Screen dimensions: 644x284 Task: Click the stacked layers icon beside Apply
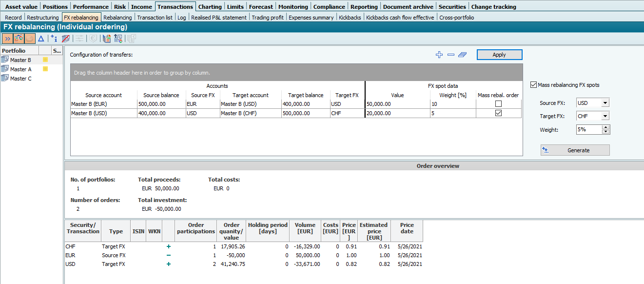(x=462, y=55)
